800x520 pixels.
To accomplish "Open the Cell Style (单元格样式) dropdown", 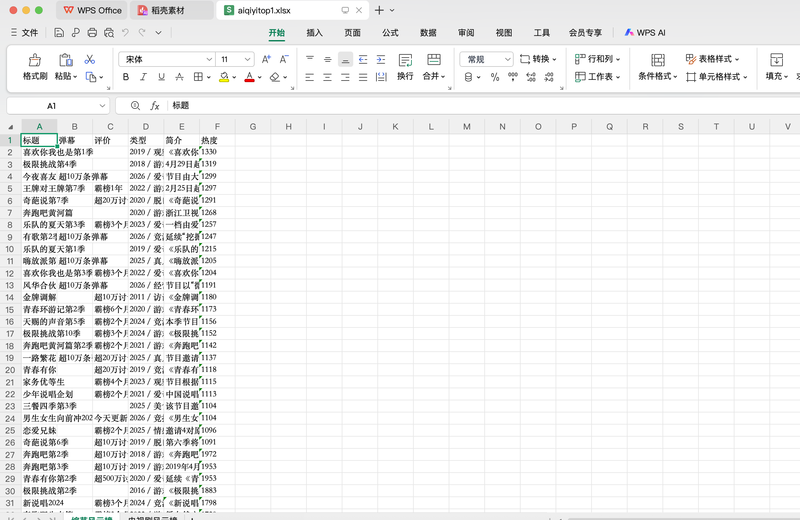I will tap(717, 77).
